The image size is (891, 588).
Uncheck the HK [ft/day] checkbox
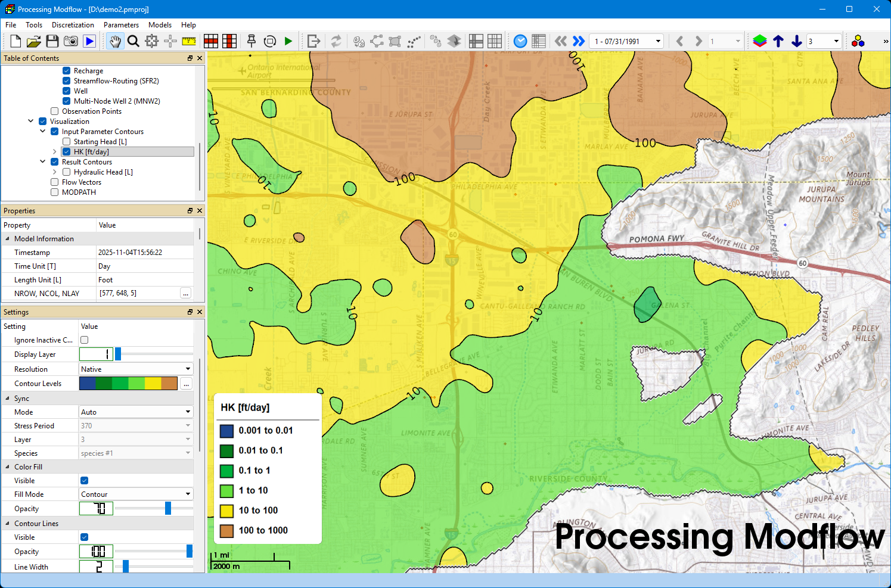(67, 152)
